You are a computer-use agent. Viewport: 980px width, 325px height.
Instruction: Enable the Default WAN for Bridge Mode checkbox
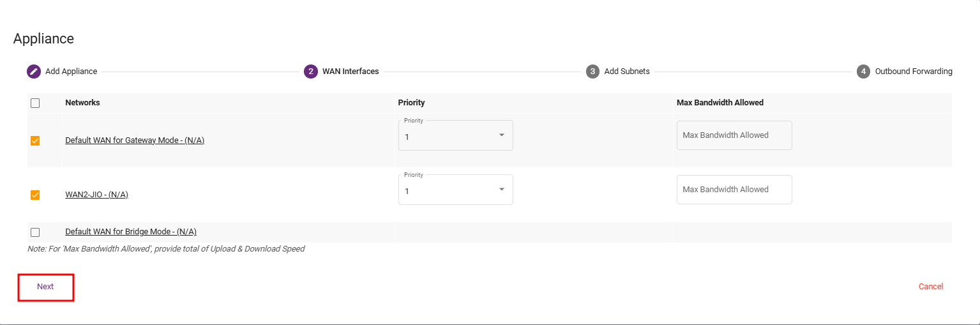tap(35, 232)
